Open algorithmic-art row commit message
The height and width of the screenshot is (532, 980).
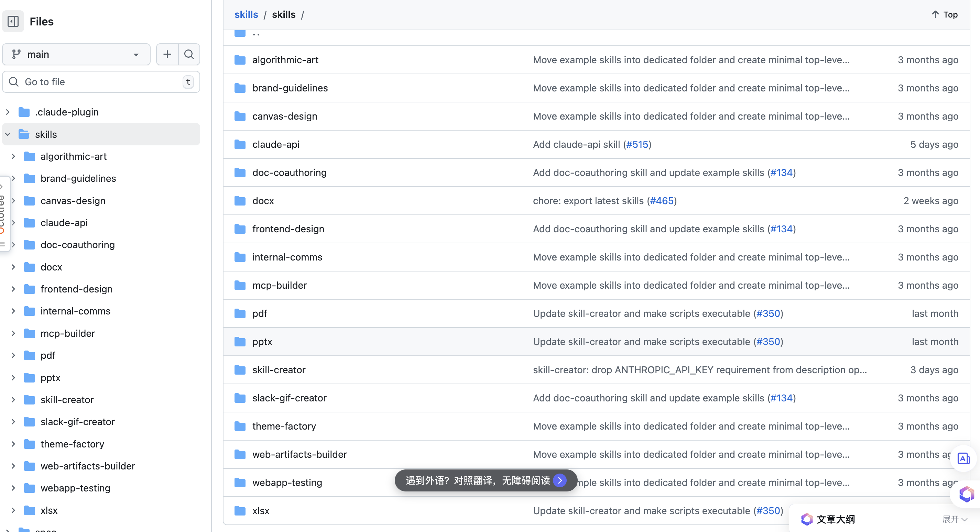click(x=691, y=60)
